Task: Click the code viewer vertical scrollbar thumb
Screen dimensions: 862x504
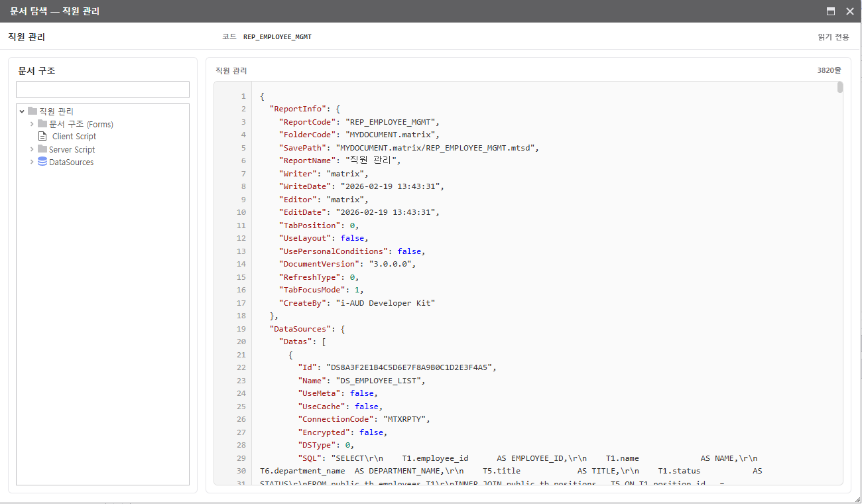Action: 840,88
